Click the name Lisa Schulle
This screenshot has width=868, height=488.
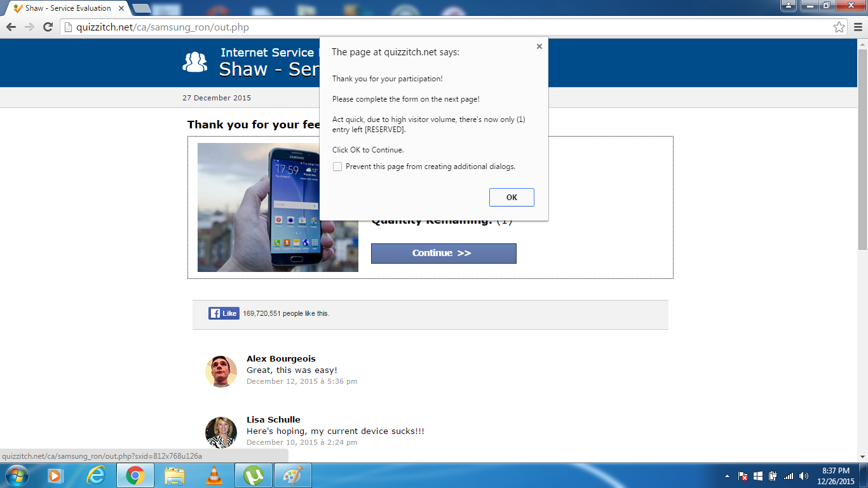(273, 419)
